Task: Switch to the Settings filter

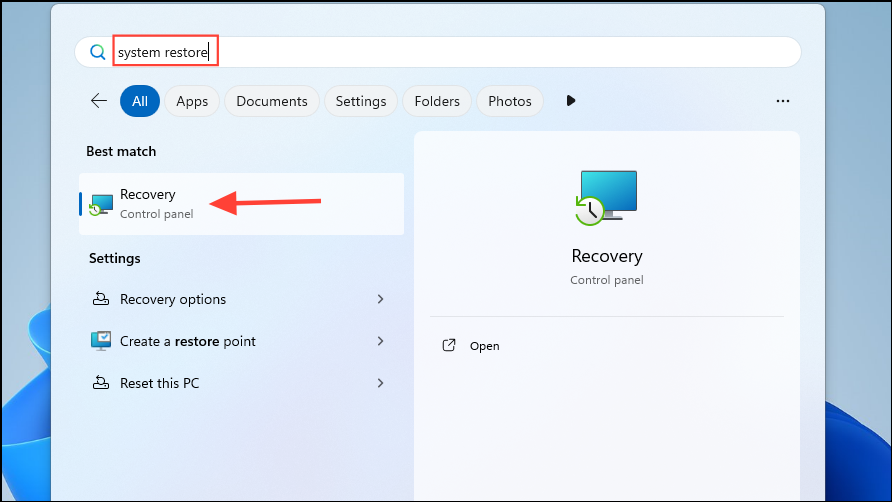Action: (x=361, y=101)
